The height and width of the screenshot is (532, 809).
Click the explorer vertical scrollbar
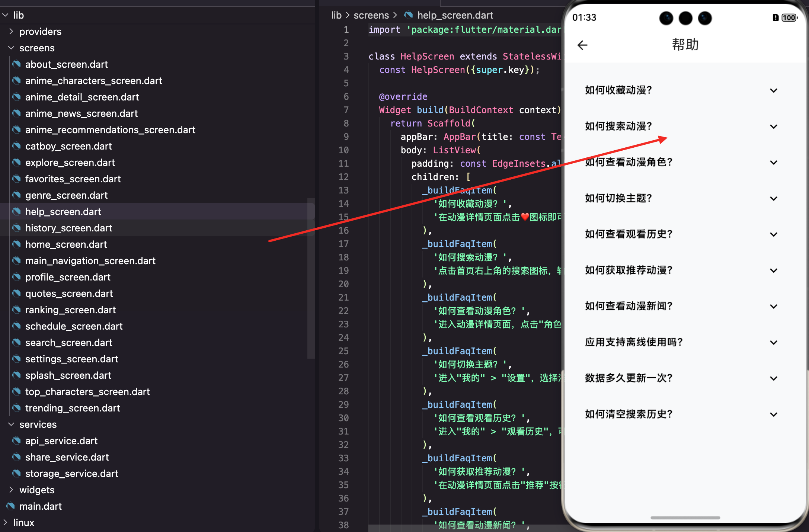311,279
